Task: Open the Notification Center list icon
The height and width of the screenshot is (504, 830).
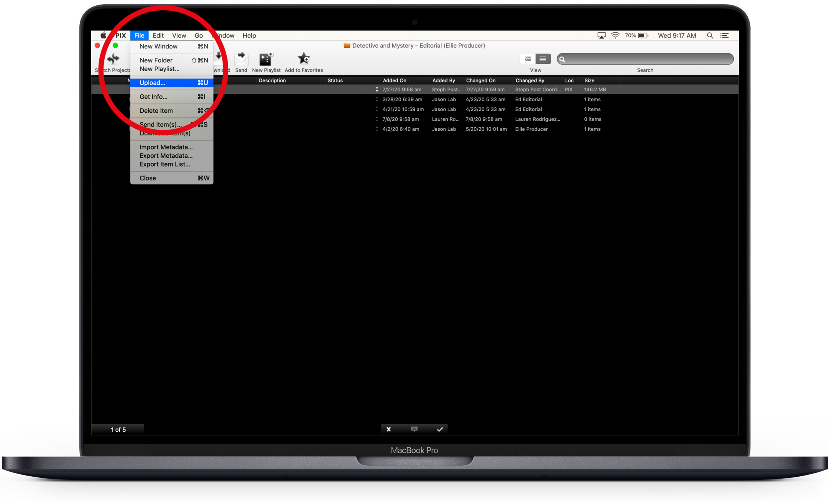Action: tap(725, 35)
